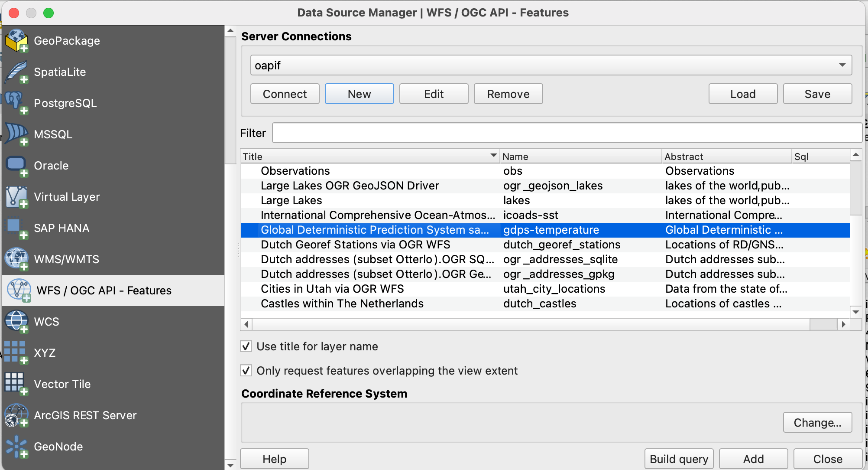
Task: Click into the Filter text field
Action: tap(567, 133)
